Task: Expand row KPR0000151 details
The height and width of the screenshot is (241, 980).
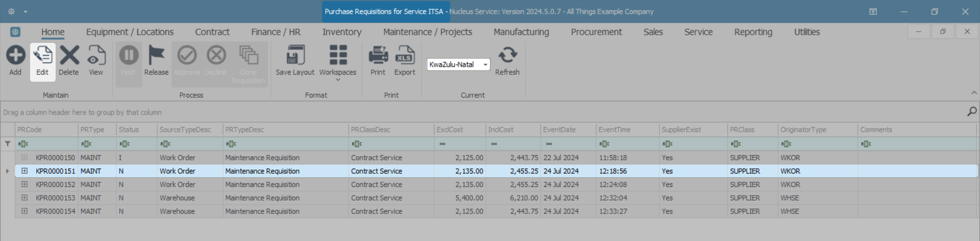Action: click(24, 171)
